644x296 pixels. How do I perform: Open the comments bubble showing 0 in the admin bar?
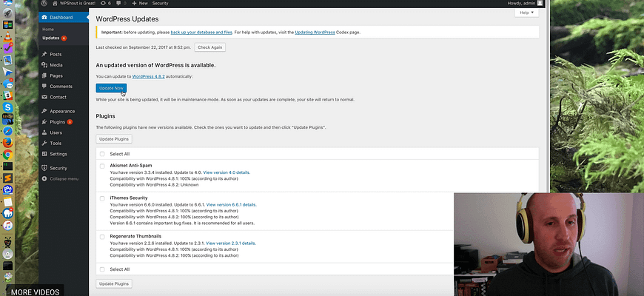pos(121,3)
